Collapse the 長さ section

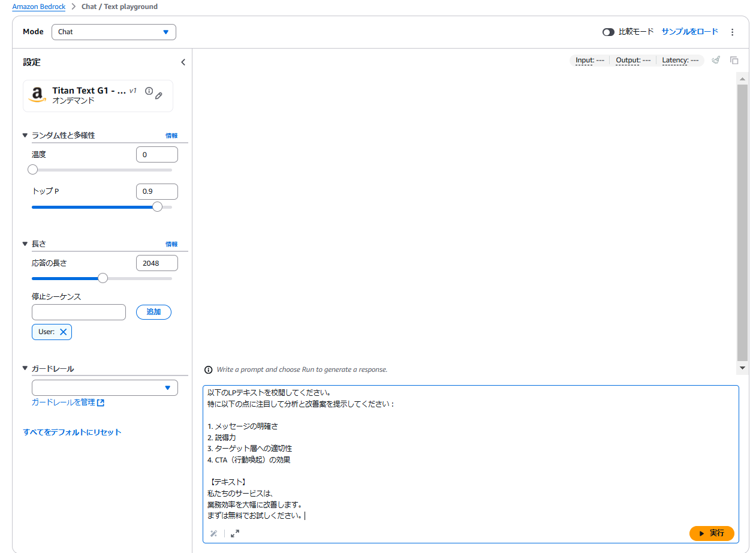click(x=25, y=244)
